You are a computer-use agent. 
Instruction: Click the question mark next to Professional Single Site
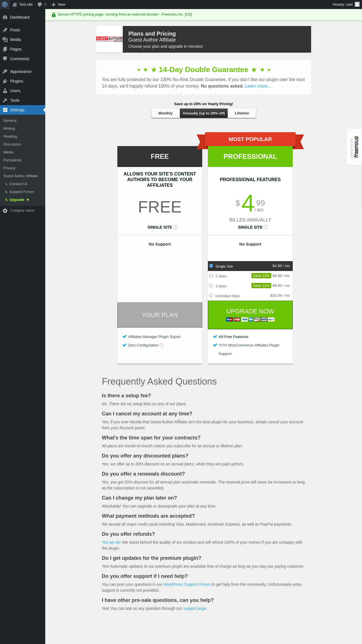pos(266,227)
